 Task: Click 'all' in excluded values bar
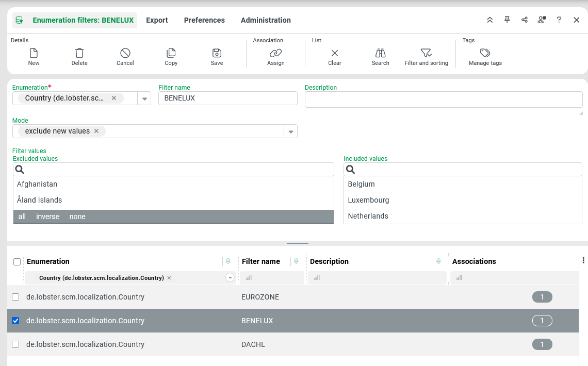pyautogui.click(x=22, y=217)
